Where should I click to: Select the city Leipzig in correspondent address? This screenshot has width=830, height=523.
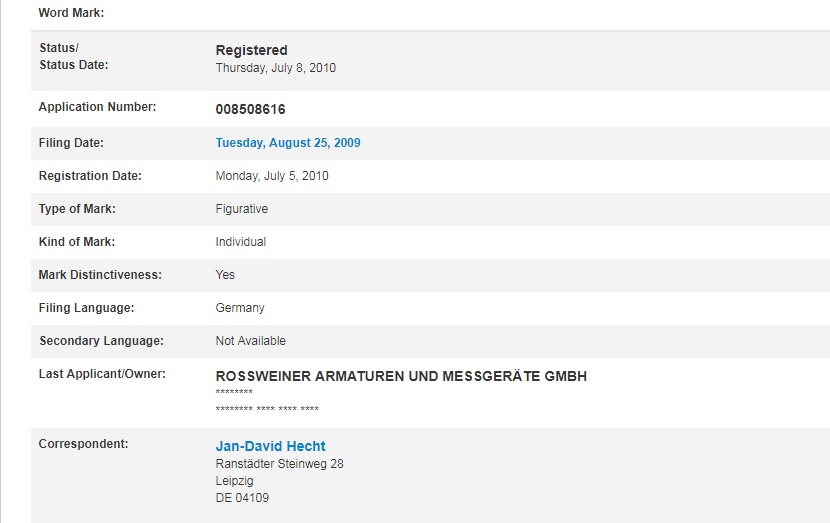[x=234, y=481]
